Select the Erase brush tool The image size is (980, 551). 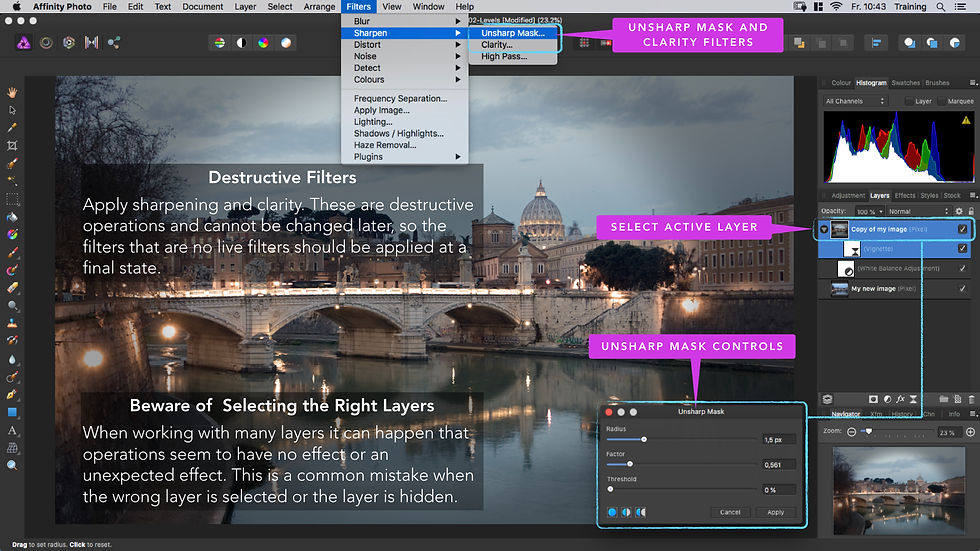(12, 288)
